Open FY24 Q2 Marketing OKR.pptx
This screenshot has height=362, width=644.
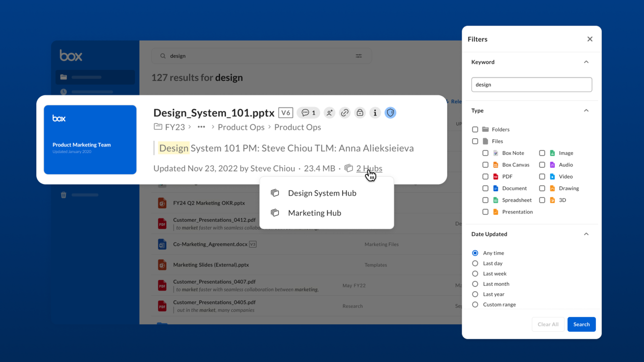209,203
